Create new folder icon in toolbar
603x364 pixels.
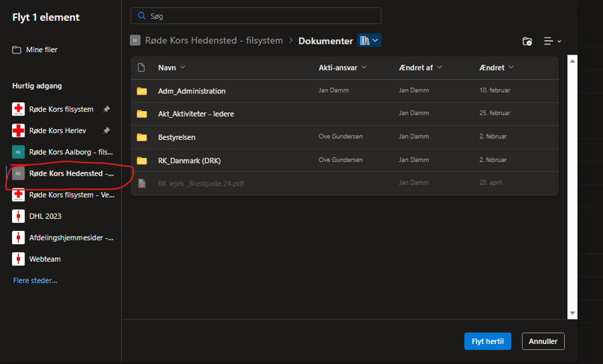[527, 41]
